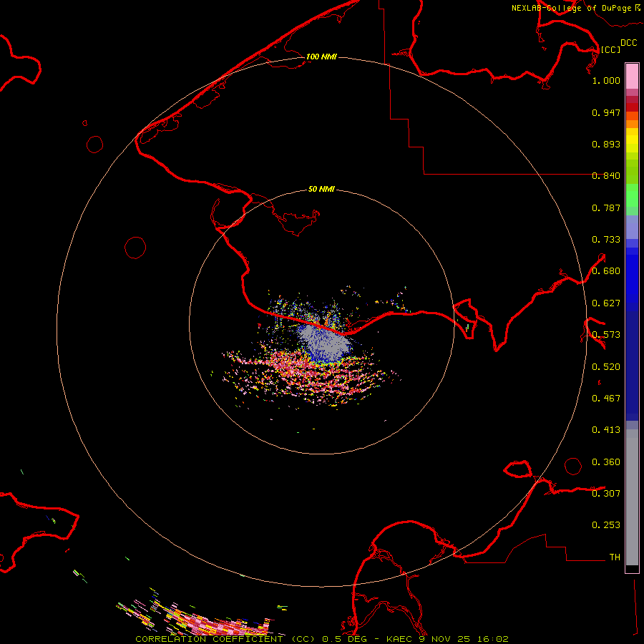Click the 0.413 color scale value
This screenshot has width=644, height=644.
(x=606, y=430)
